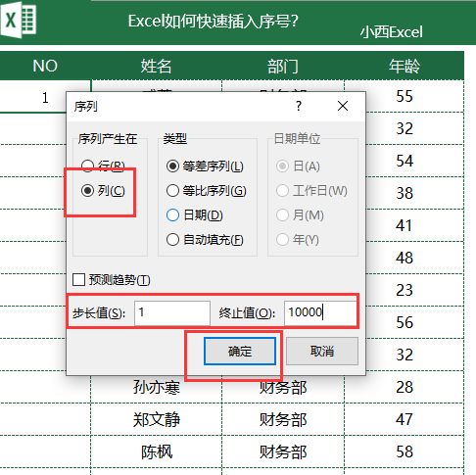Select name cell 孙亦寒
The width and height of the screenshot is (476, 475).
(156, 388)
